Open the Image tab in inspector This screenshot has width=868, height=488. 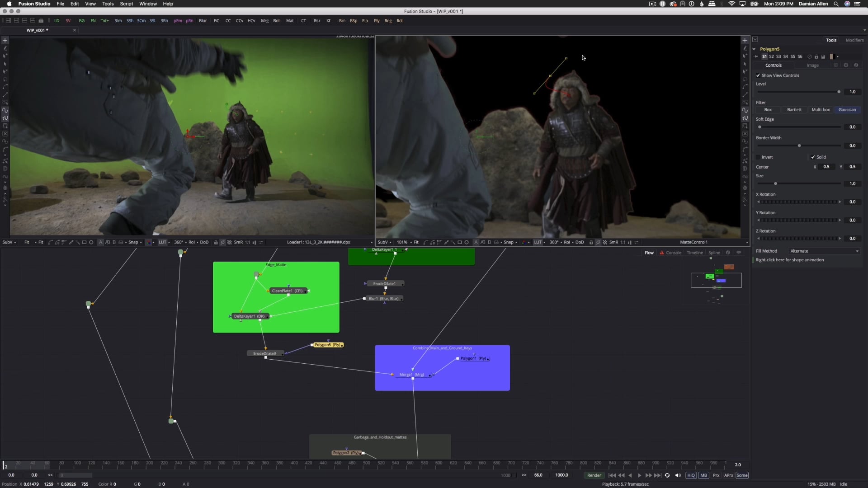(x=812, y=66)
